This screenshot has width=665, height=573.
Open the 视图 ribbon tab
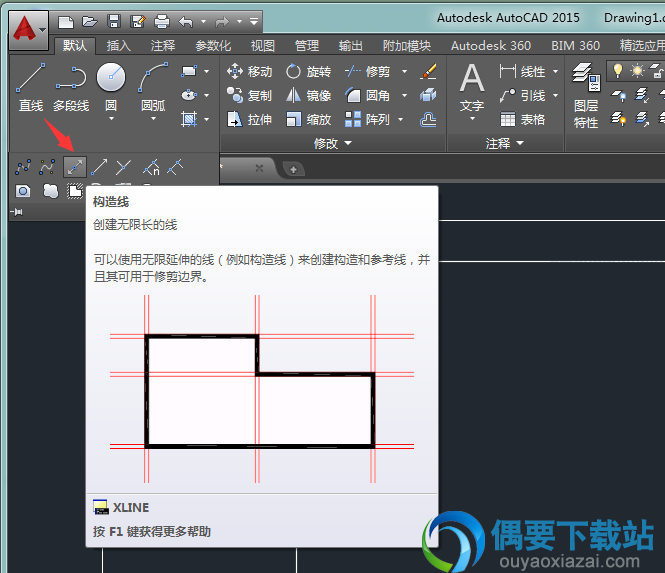pos(263,45)
